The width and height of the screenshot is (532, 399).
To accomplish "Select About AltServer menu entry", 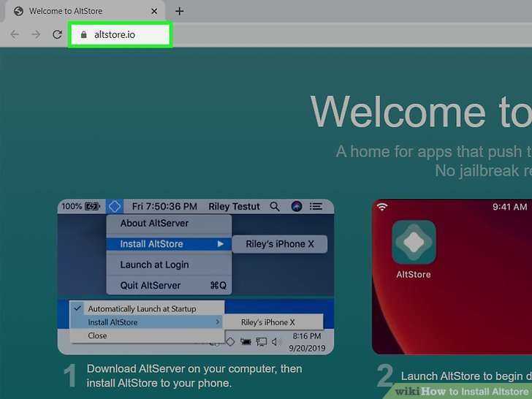I will 169,224.
